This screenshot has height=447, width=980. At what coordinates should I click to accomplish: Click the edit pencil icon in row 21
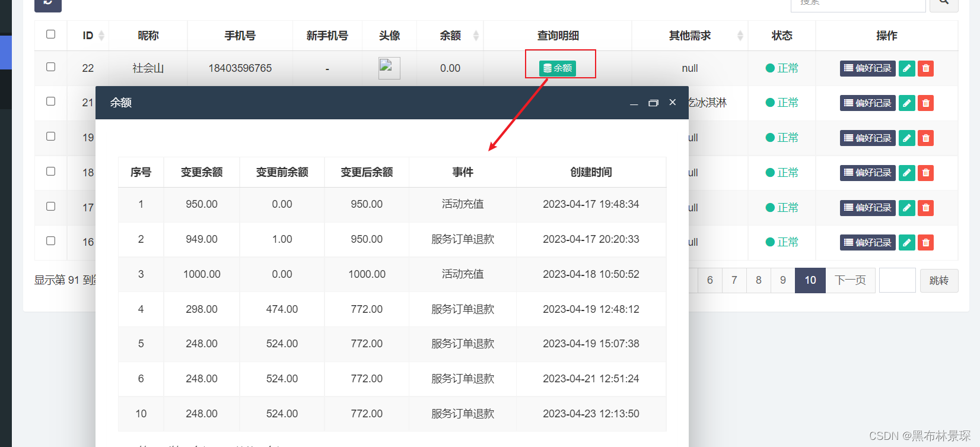[x=906, y=103]
